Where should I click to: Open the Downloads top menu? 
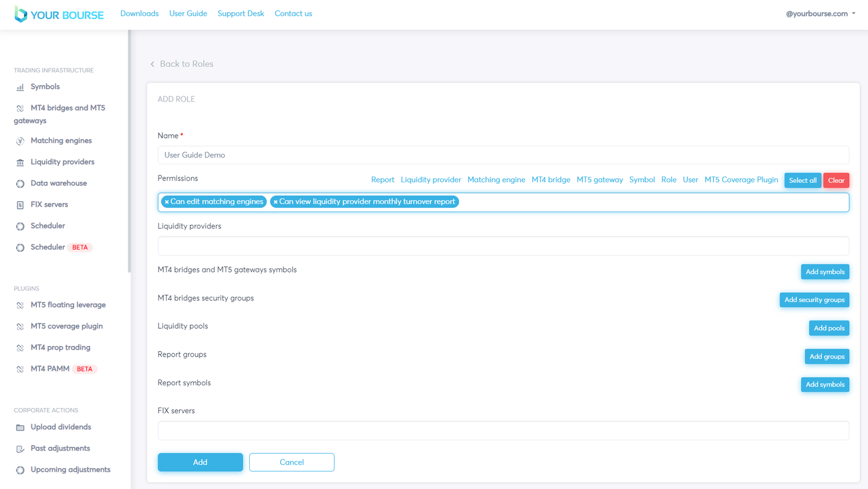click(139, 14)
